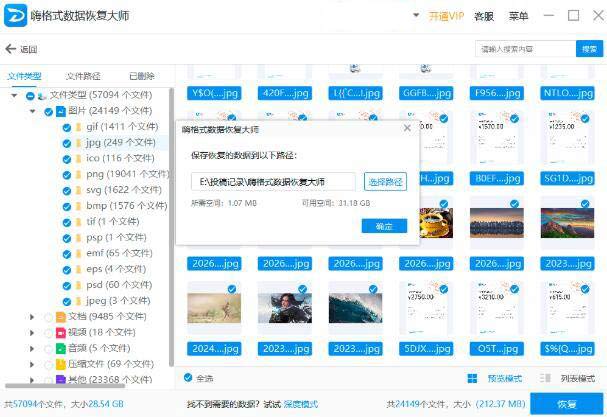Uncheck bmp folder checkbox

(67, 207)
